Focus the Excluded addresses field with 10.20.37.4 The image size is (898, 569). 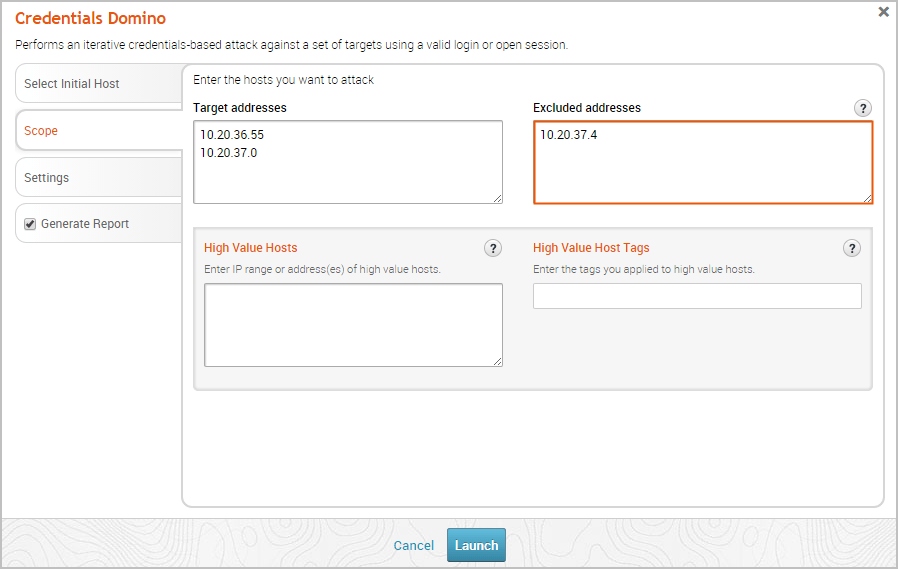702,162
